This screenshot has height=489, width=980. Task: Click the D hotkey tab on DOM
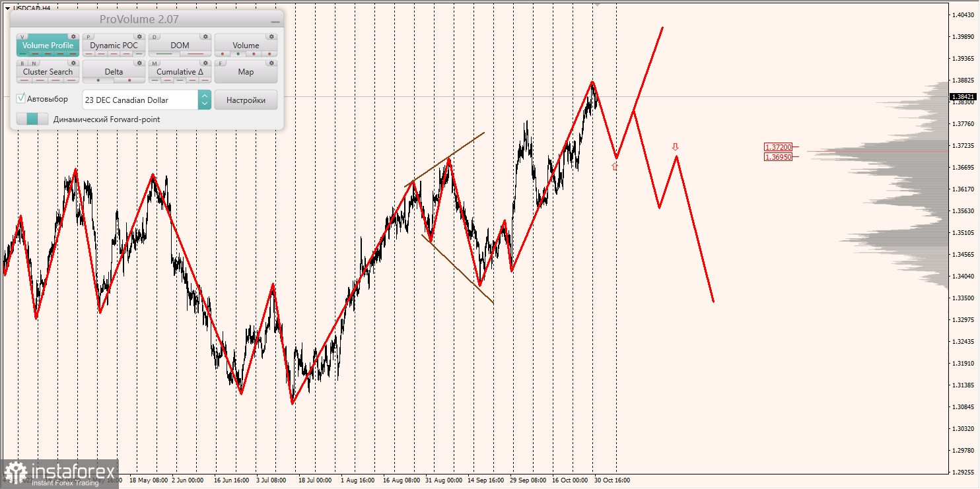(155, 37)
